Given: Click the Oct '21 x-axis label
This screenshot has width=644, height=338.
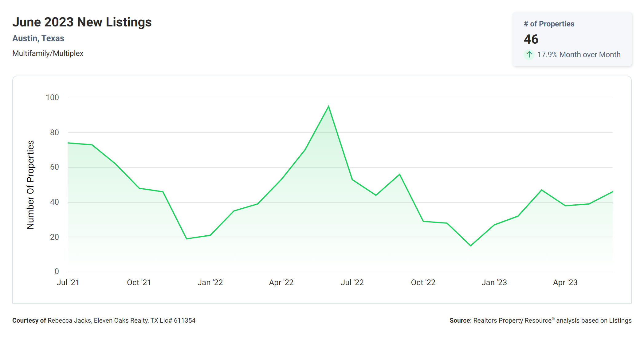Looking at the screenshot, I should click(139, 282).
